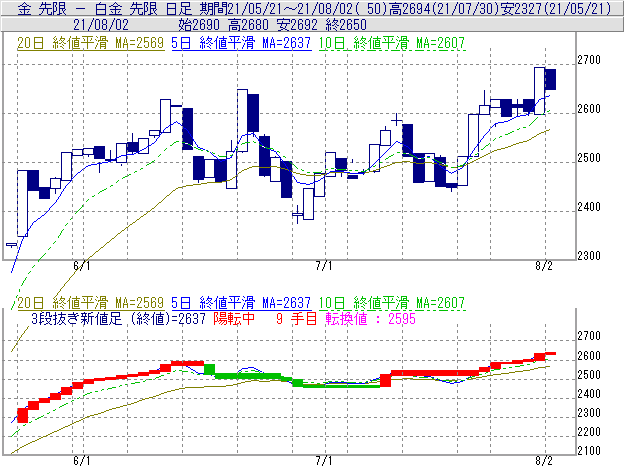The image size is (624, 475).
Task: Click the period low text 安2327(21/05/21)
Action: point(556,8)
